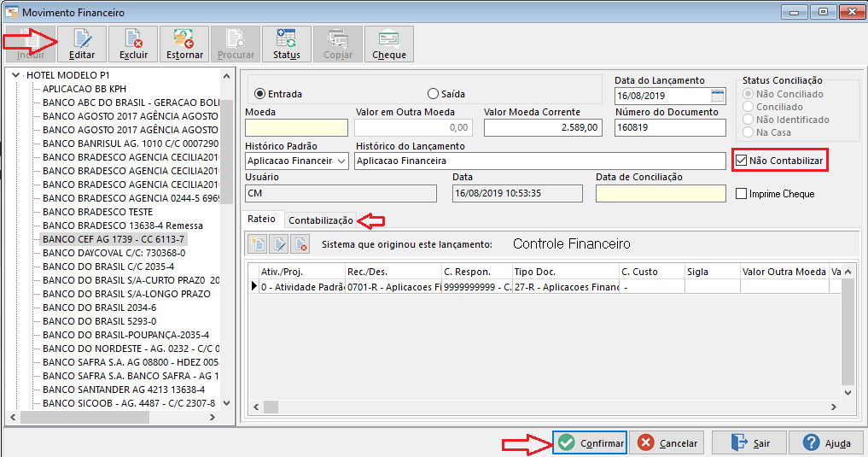Switch to the Rateio tab
The height and width of the screenshot is (457, 868).
[x=262, y=219]
